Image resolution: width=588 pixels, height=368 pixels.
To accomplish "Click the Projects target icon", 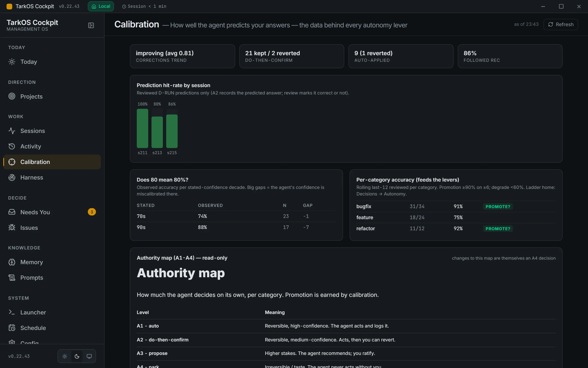I will pos(12,96).
